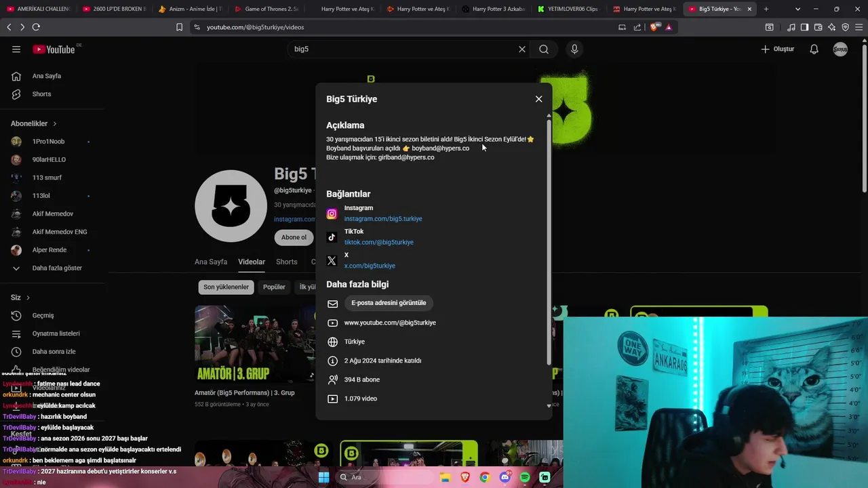Open the share page icon in address bar
The image size is (868, 488).
click(x=637, y=27)
